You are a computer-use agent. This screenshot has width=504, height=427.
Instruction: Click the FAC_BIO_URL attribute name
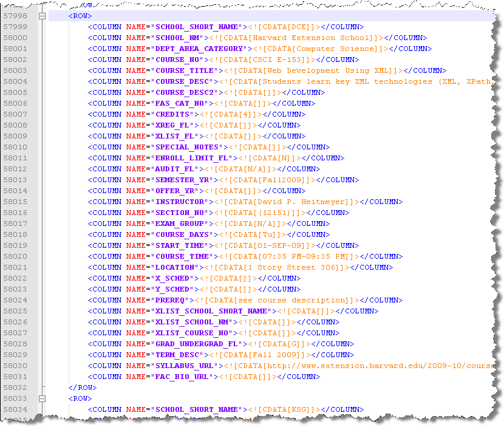(182, 377)
